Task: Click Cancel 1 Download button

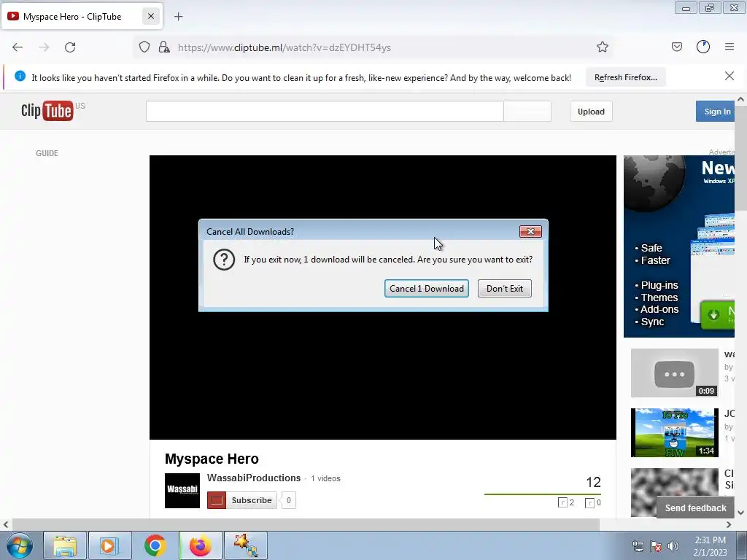Action: tap(426, 289)
